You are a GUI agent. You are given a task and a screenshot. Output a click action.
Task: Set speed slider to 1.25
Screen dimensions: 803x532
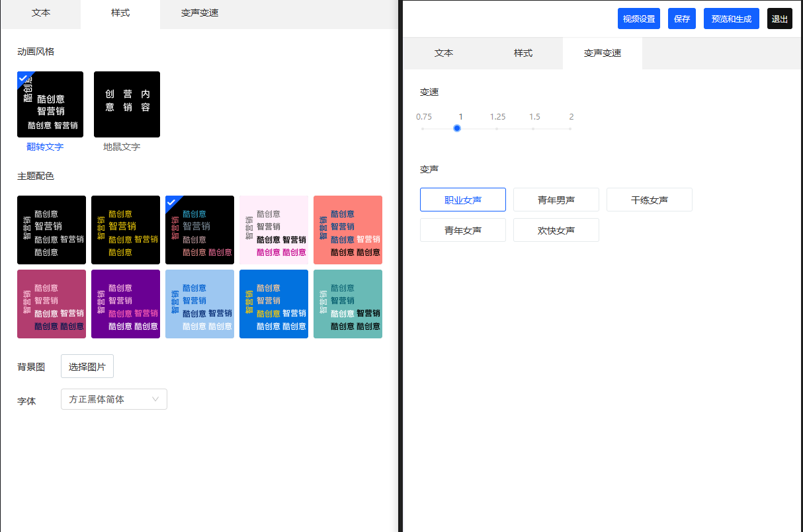[497, 128]
